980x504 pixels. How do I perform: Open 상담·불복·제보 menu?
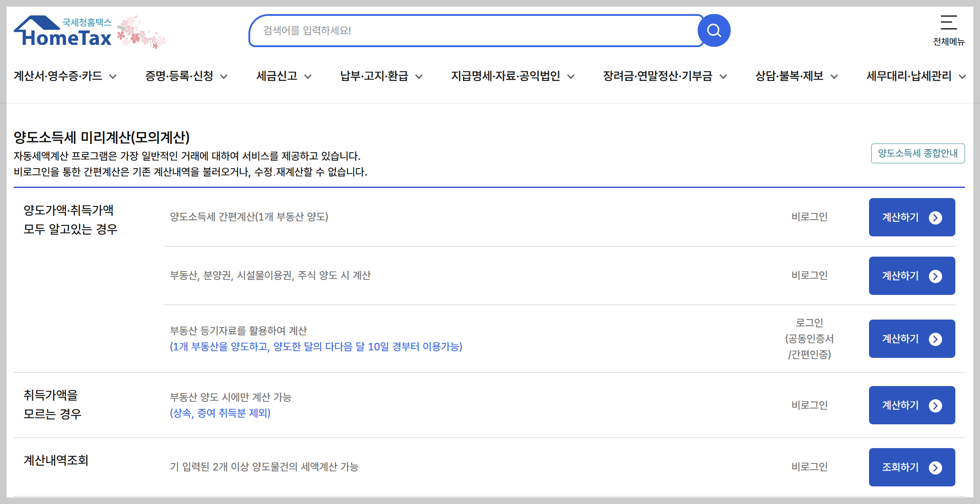click(789, 76)
